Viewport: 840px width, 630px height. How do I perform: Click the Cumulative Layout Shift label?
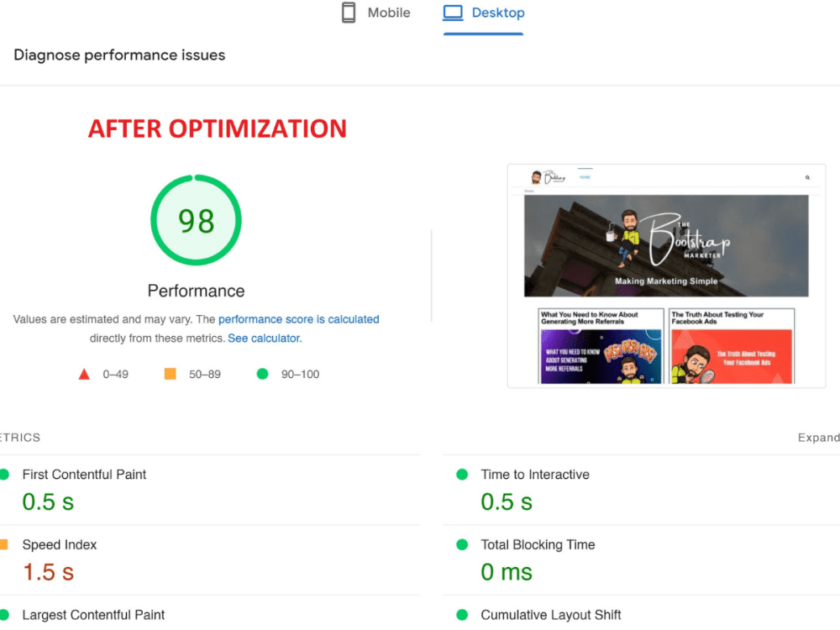point(551,615)
